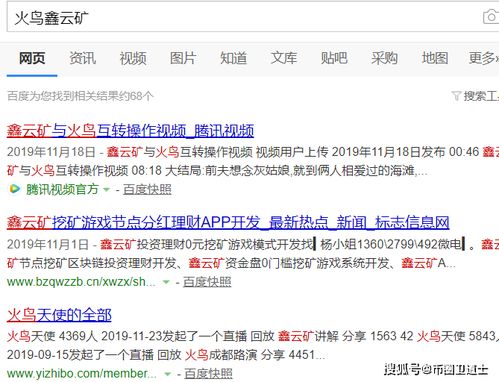Viewport: 499px width, 382px height.
Task: Expand dropdown arrow next to www.bzqwzzb.cn
Action: 166,282
